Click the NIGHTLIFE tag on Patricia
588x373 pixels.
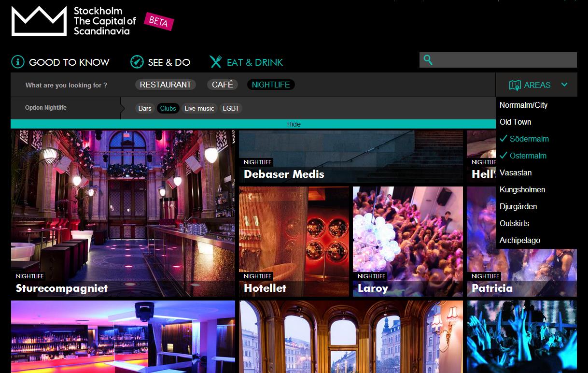coord(486,276)
